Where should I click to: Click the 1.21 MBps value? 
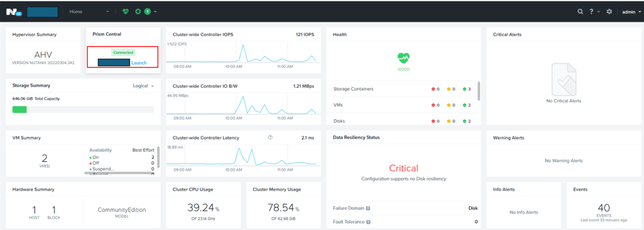click(x=303, y=86)
